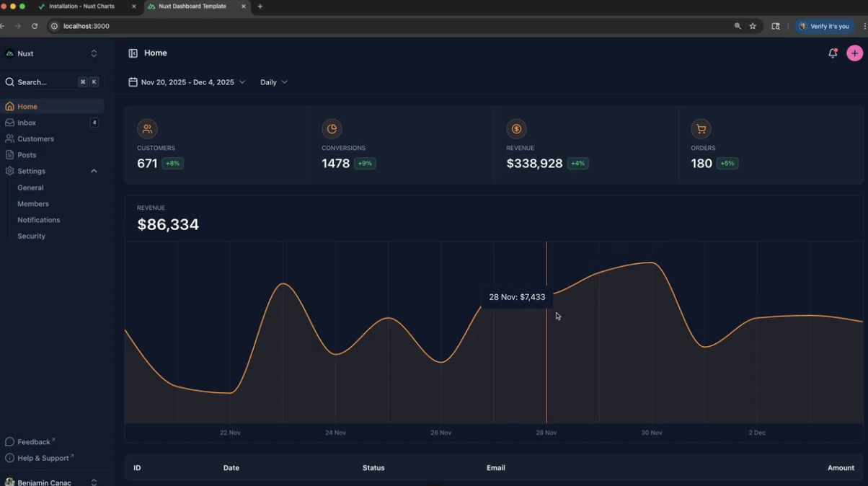Reload the page in browser
This screenshot has width=868, height=486.
(x=34, y=26)
